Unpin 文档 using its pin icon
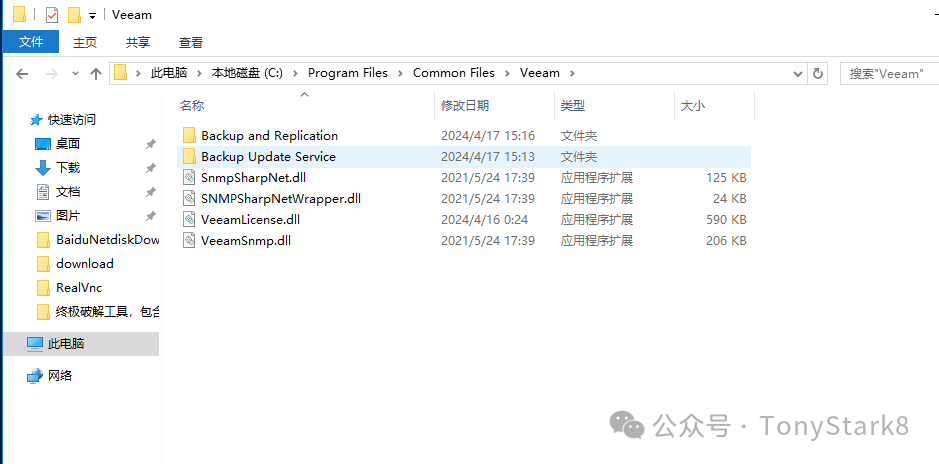This screenshot has width=939, height=464. pos(150,192)
